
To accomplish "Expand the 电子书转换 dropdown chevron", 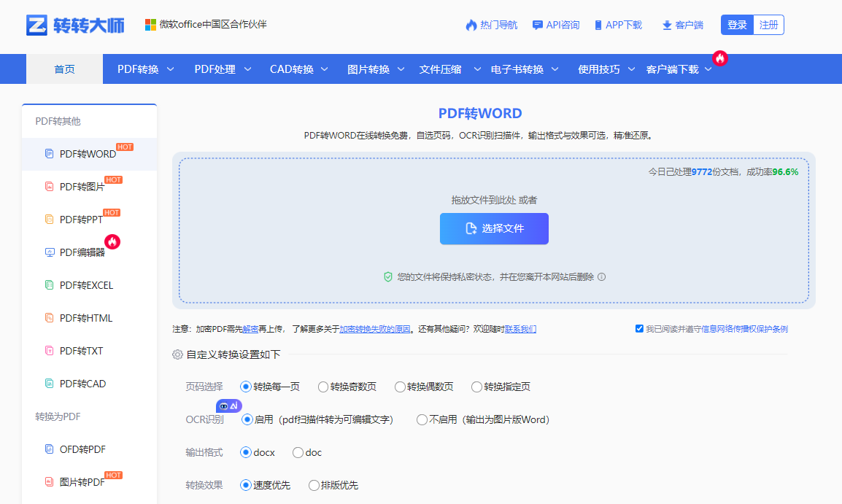I will 555,69.
